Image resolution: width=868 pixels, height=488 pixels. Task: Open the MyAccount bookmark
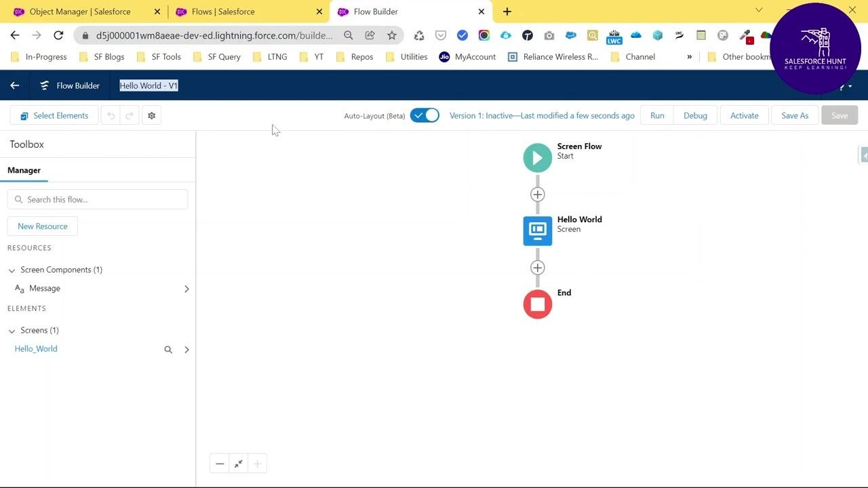coord(468,57)
